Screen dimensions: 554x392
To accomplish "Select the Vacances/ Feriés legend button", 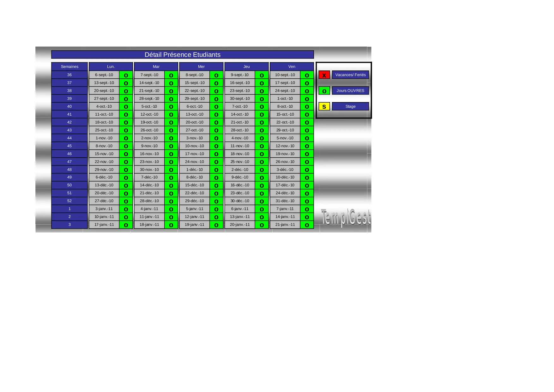I will (x=350, y=75).
